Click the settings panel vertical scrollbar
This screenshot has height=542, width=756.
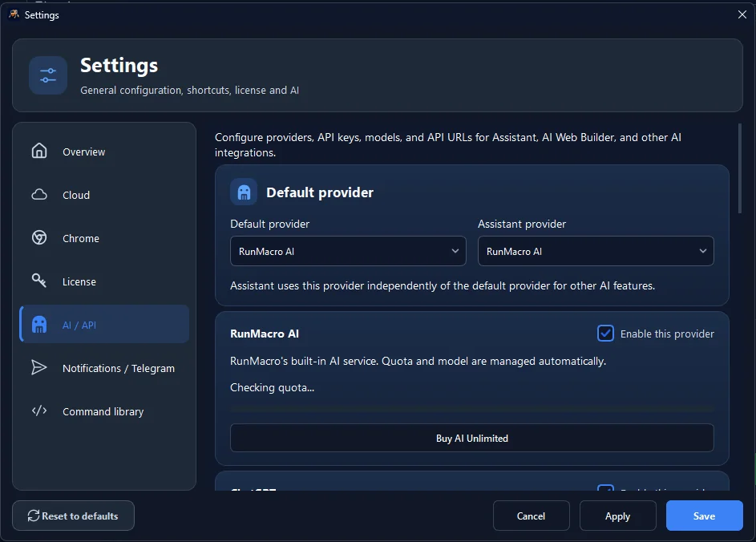point(740,168)
